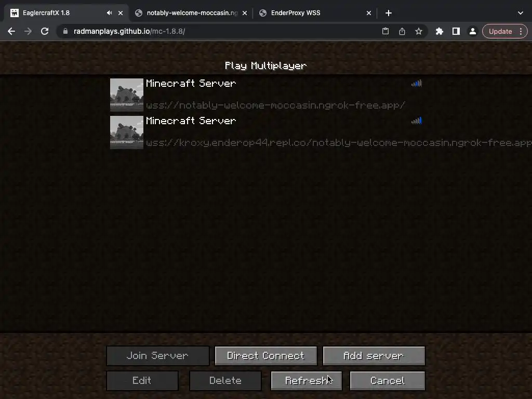This screenshot has width=532, height=399.
Task: Close the notably-welcome-moccasin tab
Action: pos(245,13)
